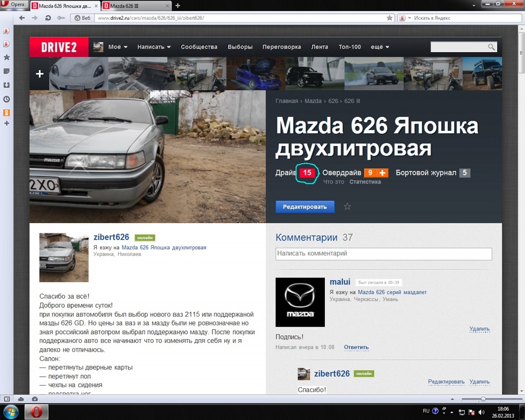
Task: Click Удалить on malui's comment
Action: pos(480,329)
